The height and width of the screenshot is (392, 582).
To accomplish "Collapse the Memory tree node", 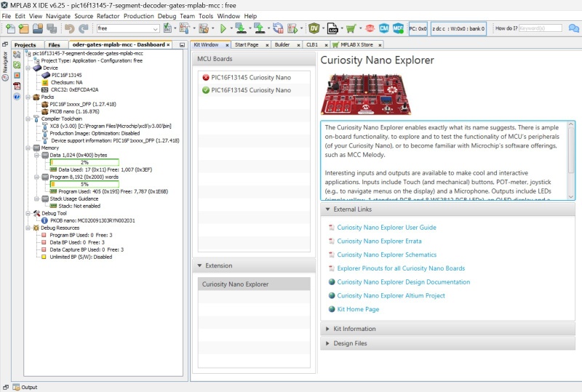I will pyautogui.click(x=28, y=148).
